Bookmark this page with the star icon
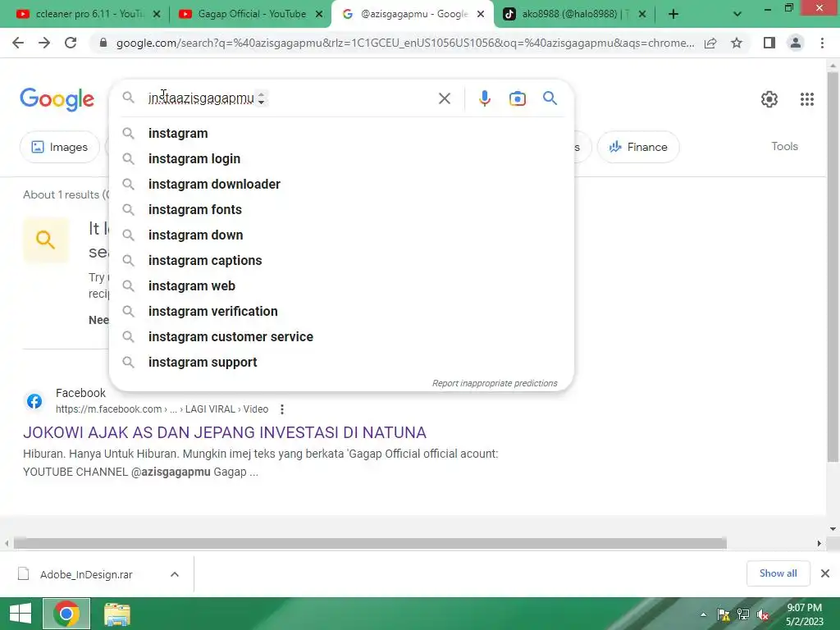Image resolution: width=840 pixels, height=630 pixels. click(x=737, y=43)
